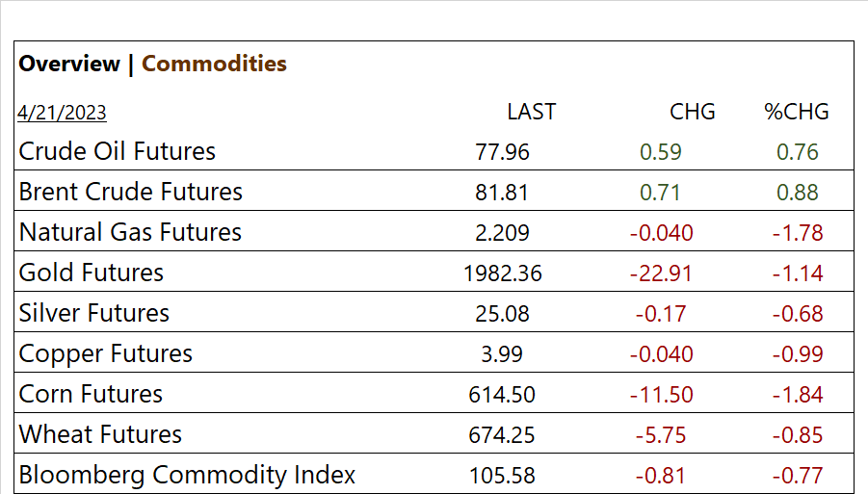Open the Bloomberg Commodity Index entry
Image resolution: width=868 pixels, height=494 pixels.
[187, 475]
